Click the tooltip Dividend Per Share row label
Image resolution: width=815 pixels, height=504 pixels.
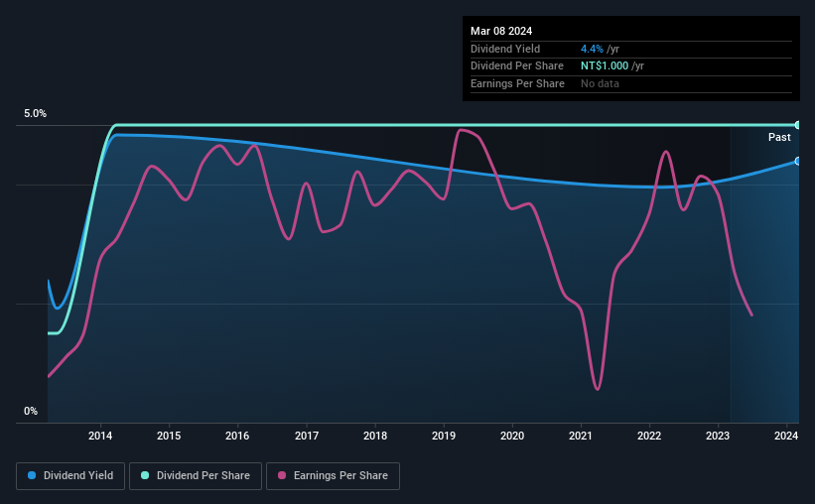(516, 66)
